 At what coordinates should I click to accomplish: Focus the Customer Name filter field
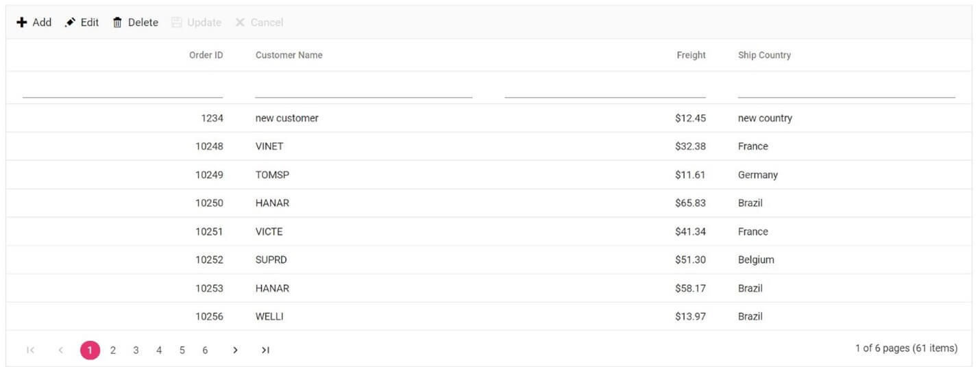click(363, 89)
